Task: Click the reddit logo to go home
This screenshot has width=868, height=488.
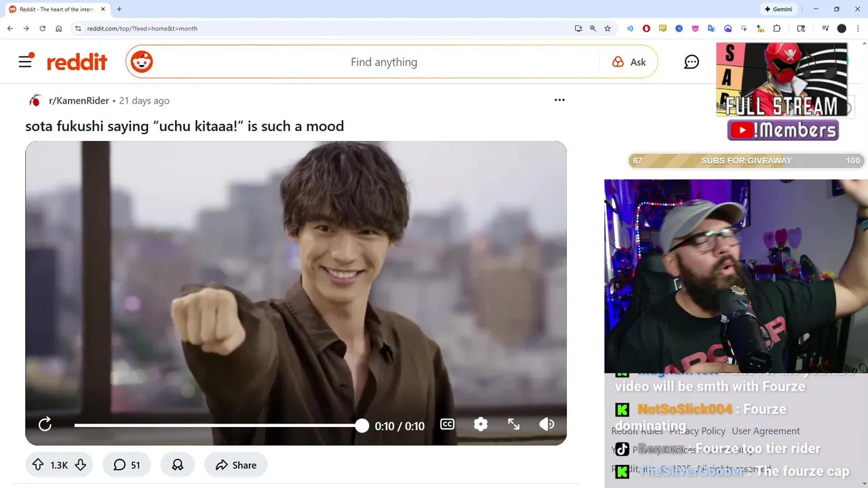Action: (77, 62)
